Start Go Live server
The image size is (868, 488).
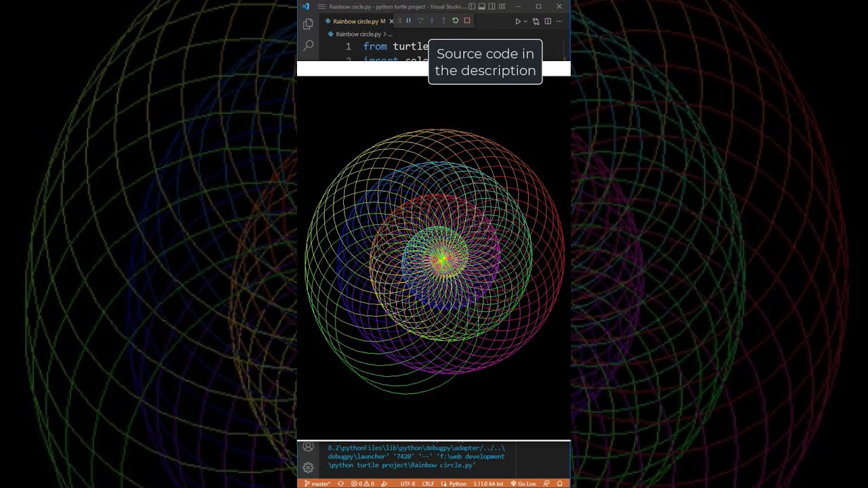(x=523, y=484)
